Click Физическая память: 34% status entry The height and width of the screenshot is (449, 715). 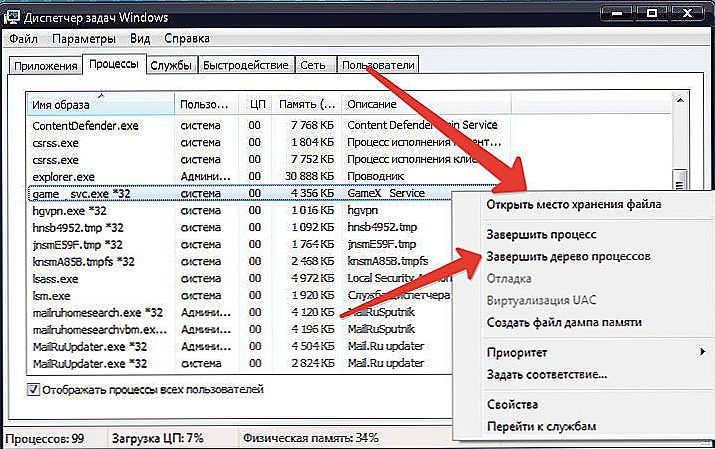pyautogui.click(x=311, y=439)
